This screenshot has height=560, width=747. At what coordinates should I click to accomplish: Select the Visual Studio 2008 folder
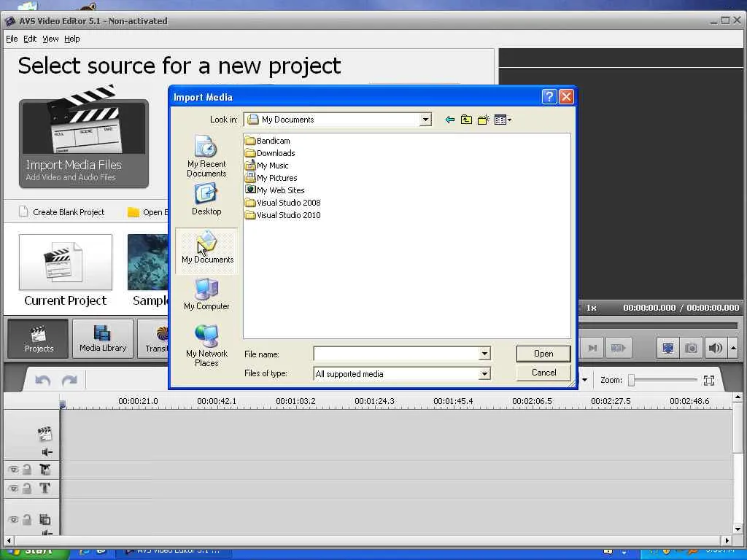282,203
